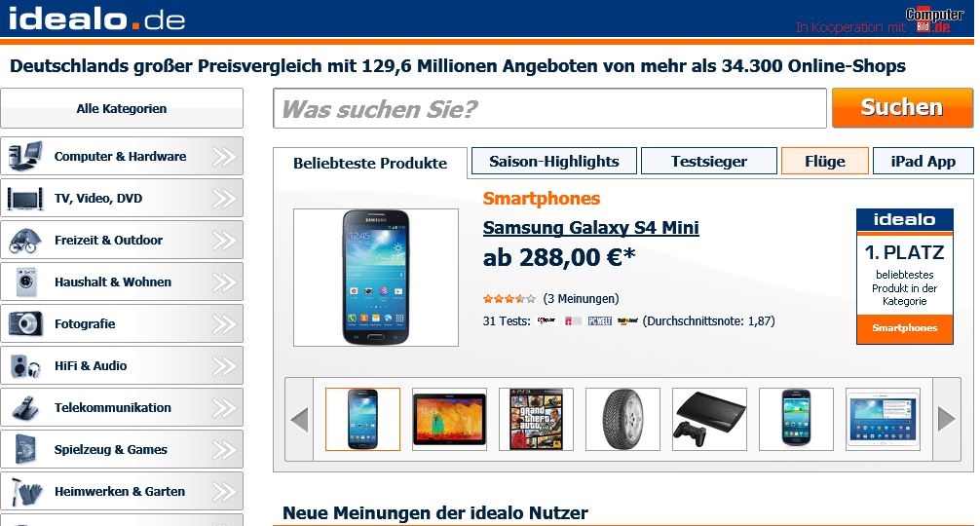The width and height of the screenshot is (980, 526).
Task: Switch to the Testsieger tab
Action: tap(709, 161)
